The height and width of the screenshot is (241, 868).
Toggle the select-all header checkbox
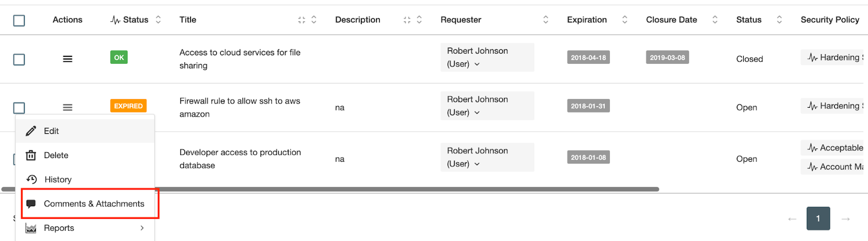[19, 21]
